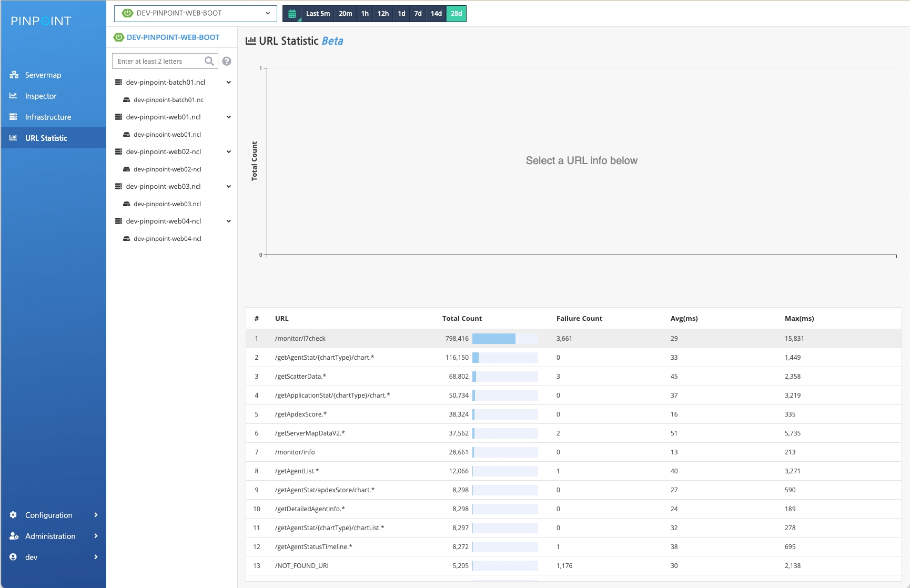Expand the Administration menu

click(50, 536)
